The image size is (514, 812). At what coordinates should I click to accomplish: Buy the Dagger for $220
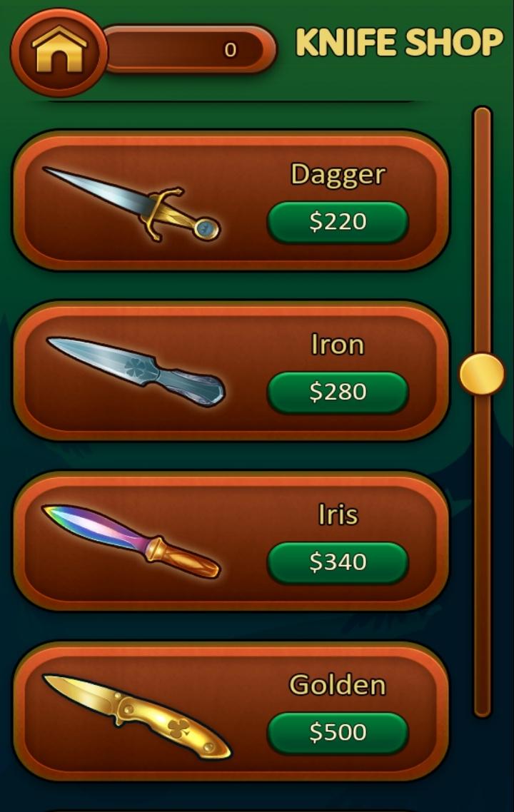338,222
